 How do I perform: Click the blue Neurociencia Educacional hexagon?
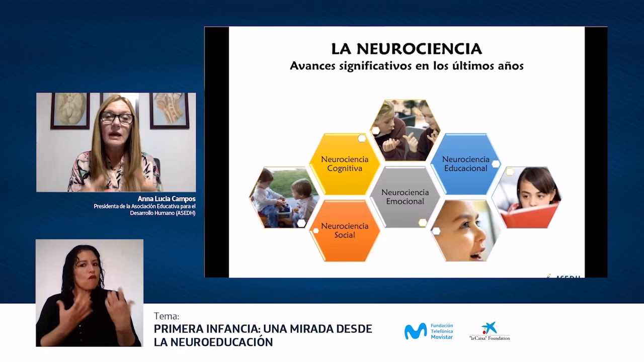[x=465, y=162]
